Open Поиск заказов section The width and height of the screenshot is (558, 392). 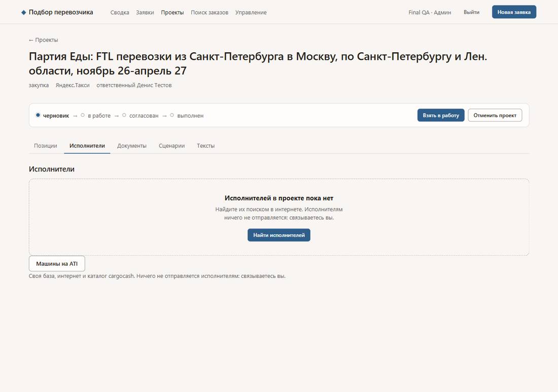pyautogui.click(x=210, y=13)
